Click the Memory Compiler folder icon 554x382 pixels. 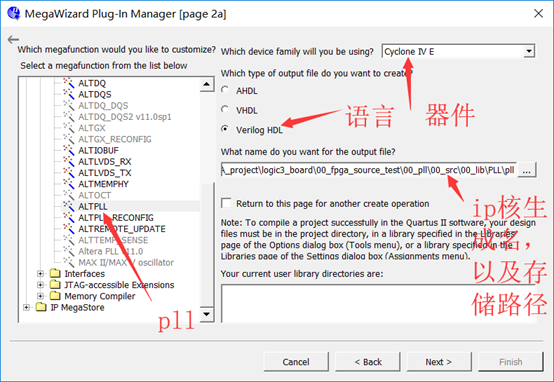(x=55, y=296)
